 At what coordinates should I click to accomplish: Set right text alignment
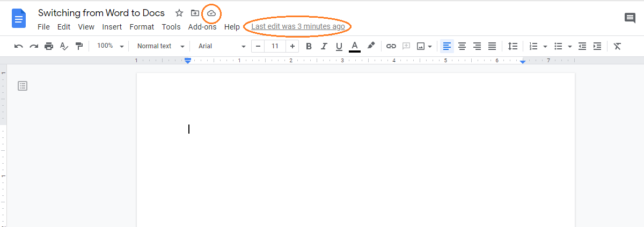[x=477, y=46]
